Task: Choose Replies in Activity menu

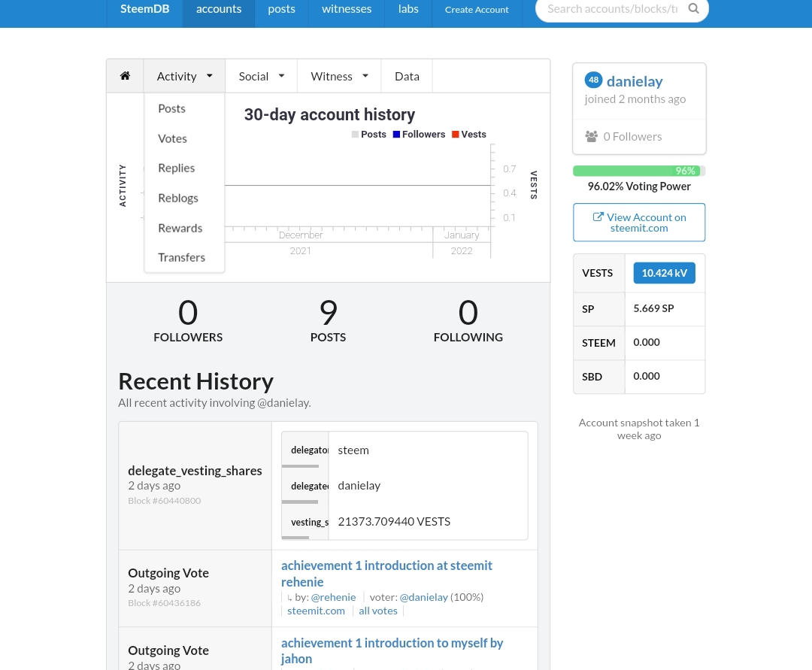Action: [184, 168]
